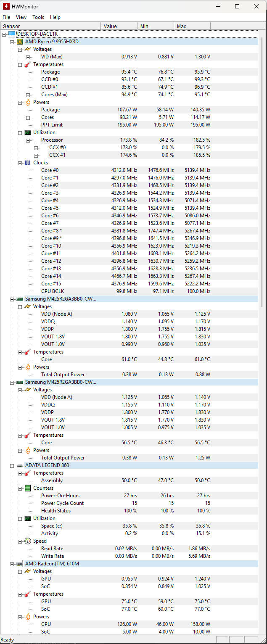Click the Radeon Temperatures thermometer icon

(x=28, y=594)
